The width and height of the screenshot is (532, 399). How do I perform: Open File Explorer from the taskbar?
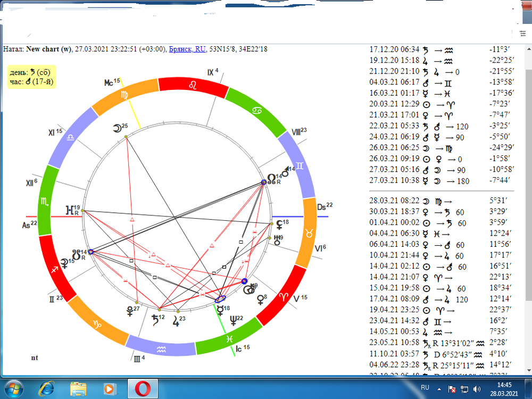pos(78,389)
